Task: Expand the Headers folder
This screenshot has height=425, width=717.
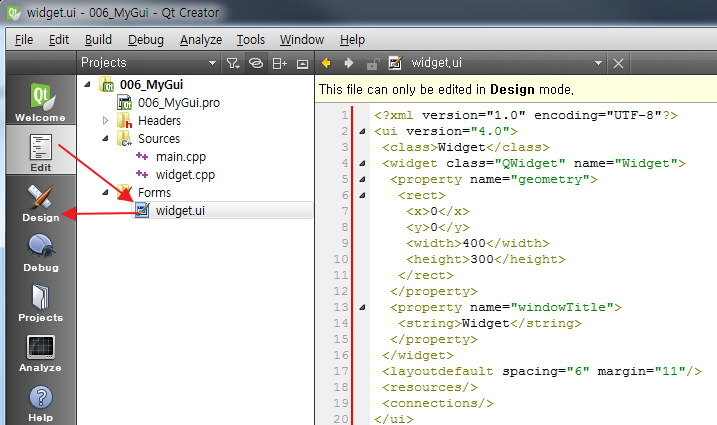Action: click(106, 120)
